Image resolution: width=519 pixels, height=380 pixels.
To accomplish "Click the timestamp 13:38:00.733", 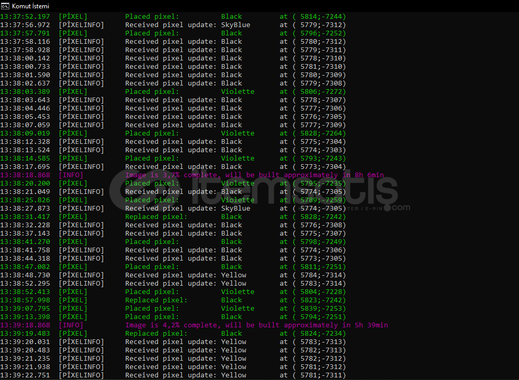I will pos(25,67).
